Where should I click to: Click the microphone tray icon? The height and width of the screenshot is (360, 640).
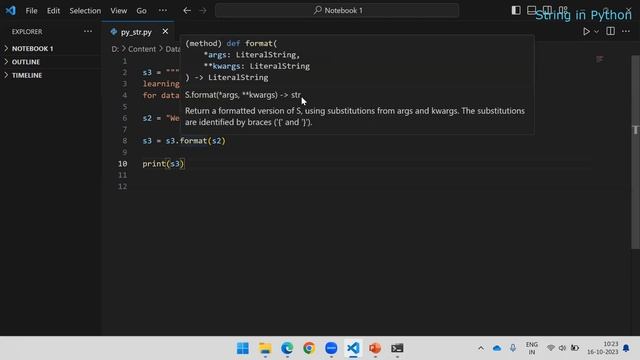click(513, 348)
